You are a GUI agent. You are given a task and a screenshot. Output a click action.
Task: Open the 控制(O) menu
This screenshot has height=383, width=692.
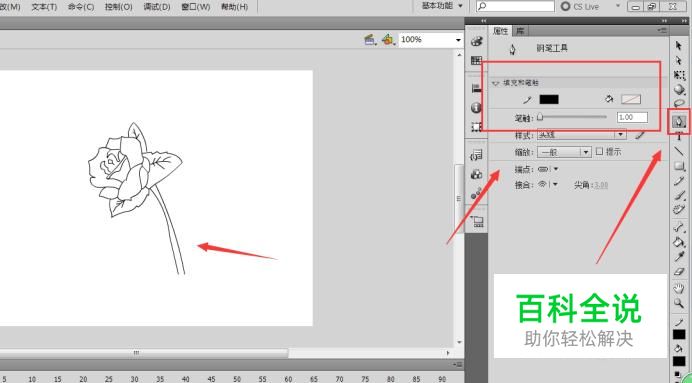tap(119, 7)
